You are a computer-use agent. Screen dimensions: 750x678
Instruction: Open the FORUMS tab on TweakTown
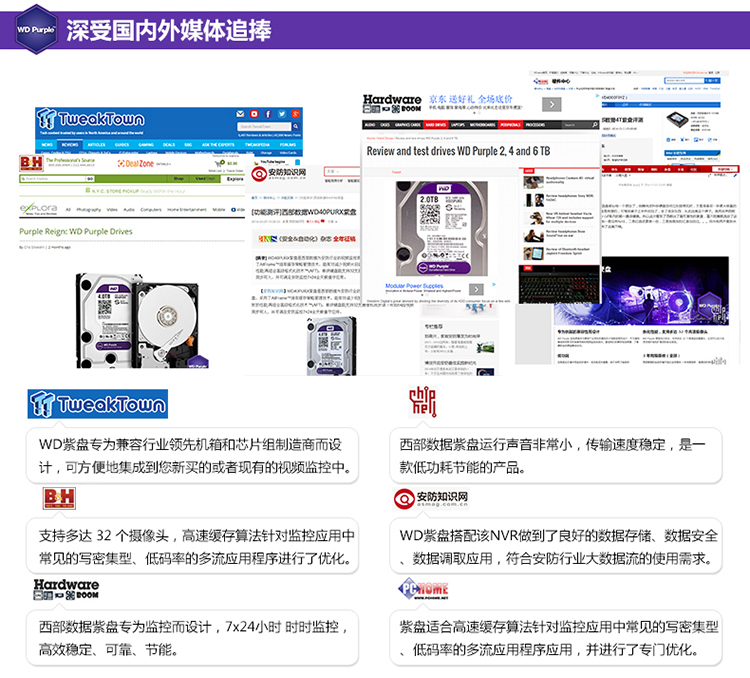[287, 144]
